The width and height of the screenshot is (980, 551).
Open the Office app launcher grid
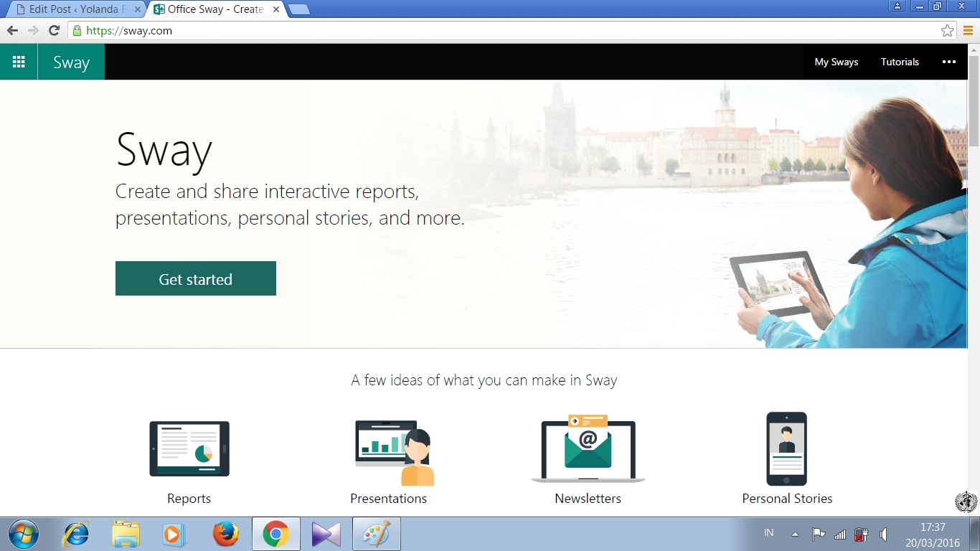[19, 62]
